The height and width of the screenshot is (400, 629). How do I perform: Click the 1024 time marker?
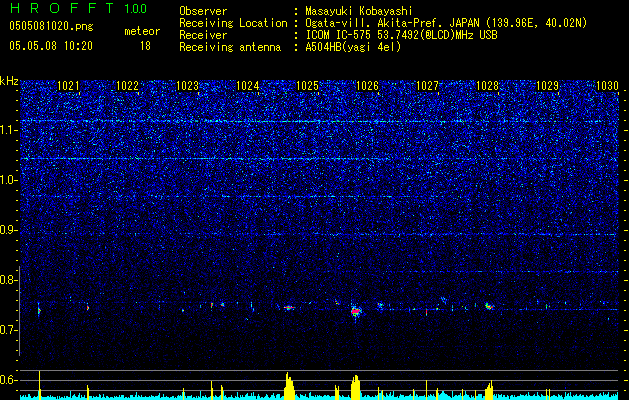[x=248, y=86]
